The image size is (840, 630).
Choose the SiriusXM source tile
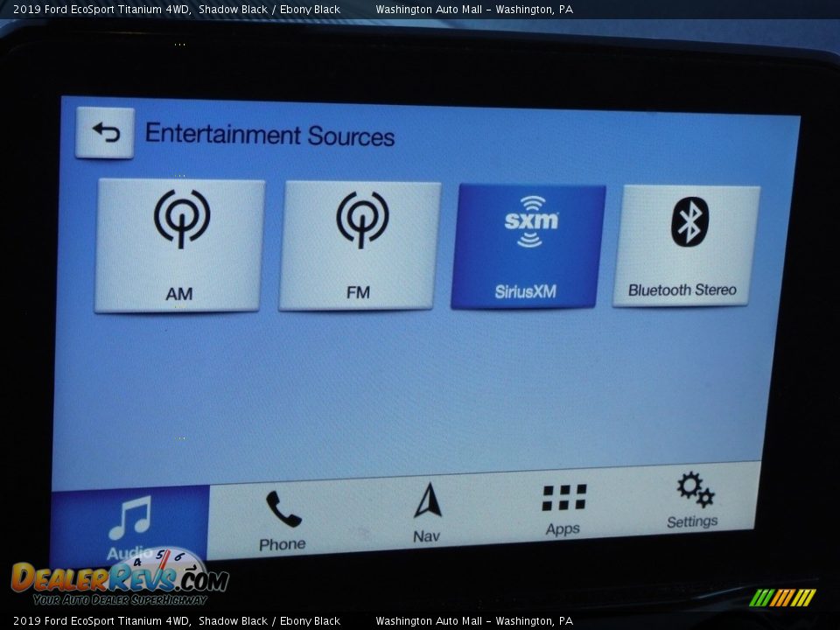(x=528, y=246)
